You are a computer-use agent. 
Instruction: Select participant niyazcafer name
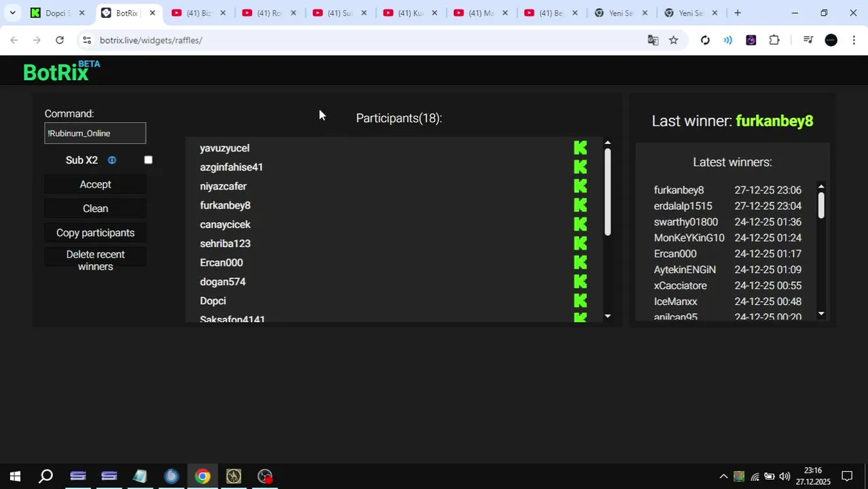coord(223,186)
